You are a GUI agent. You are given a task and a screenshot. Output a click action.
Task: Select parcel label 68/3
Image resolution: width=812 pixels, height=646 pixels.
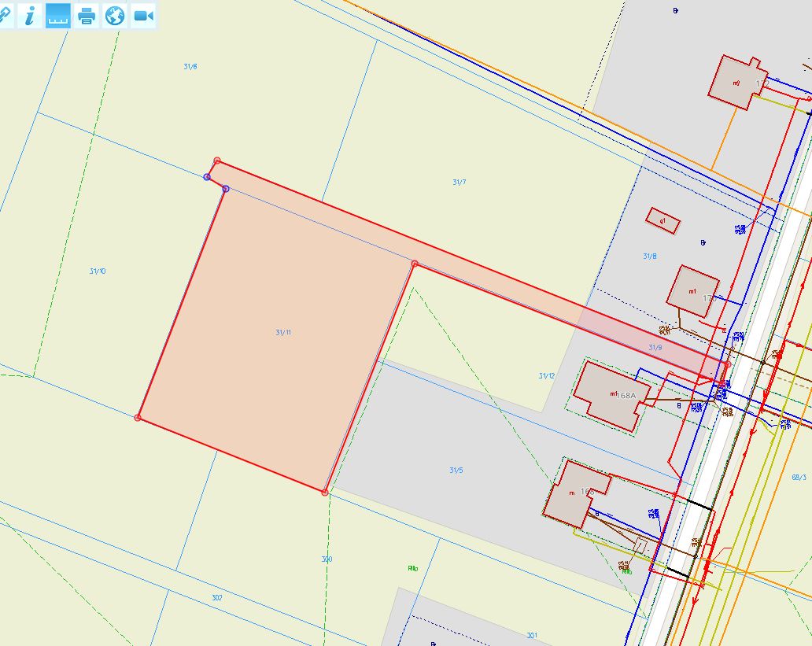point(799,477)
